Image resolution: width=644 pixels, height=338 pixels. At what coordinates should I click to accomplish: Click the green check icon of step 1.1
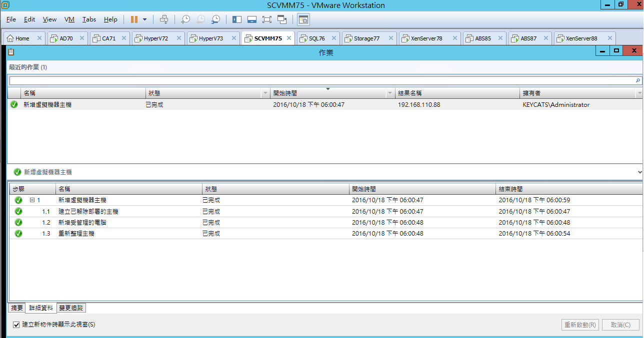click(18, 212)
